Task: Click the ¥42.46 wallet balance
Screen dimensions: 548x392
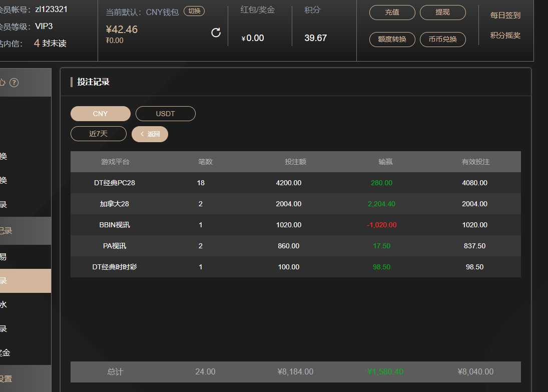Action: click(x=122, y=30)
